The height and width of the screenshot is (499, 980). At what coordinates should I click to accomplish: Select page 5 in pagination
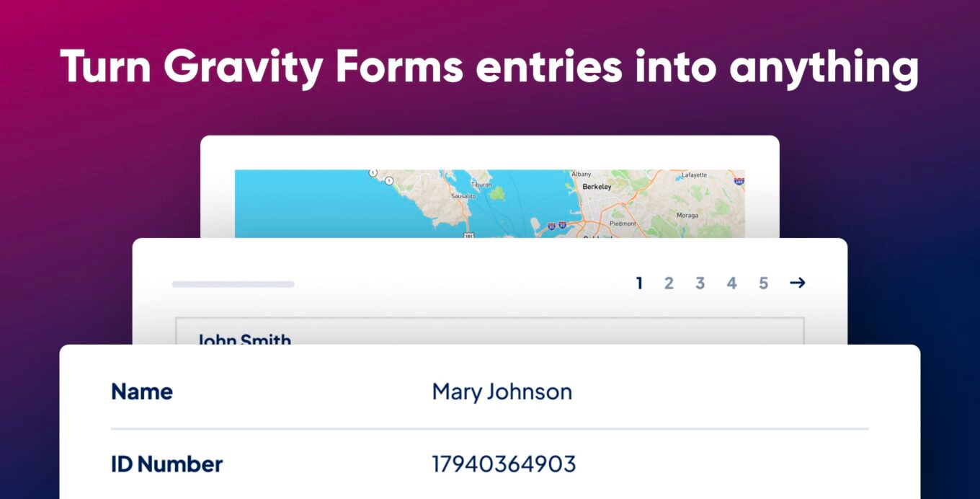click(763, 283)
